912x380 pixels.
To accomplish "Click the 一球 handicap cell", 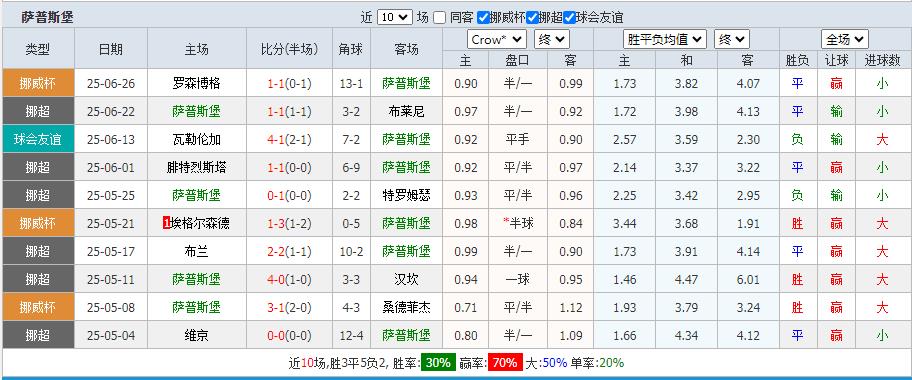I will [x=518, y=279].
